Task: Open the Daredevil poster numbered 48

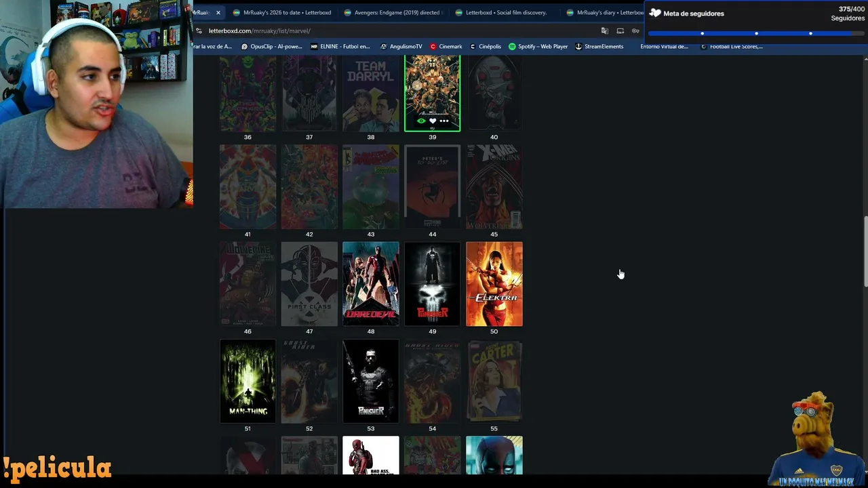Action: pos(371,284)
